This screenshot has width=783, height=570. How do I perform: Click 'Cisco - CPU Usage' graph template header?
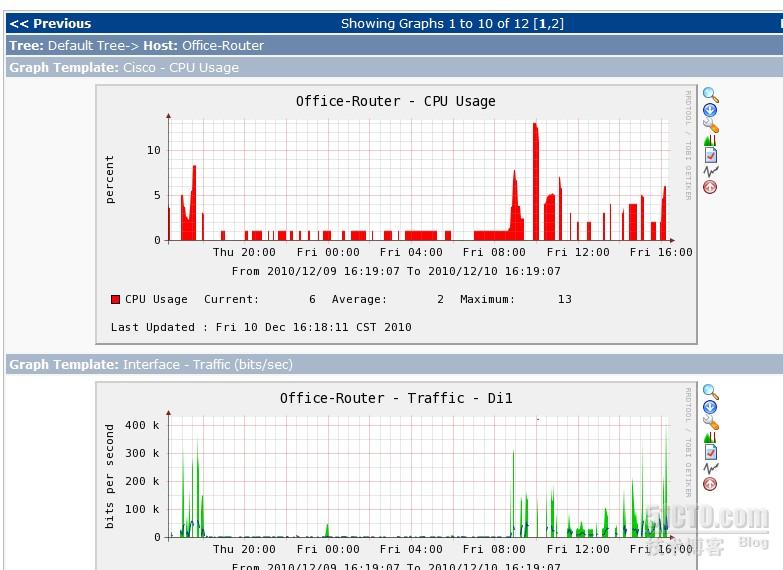181,67
